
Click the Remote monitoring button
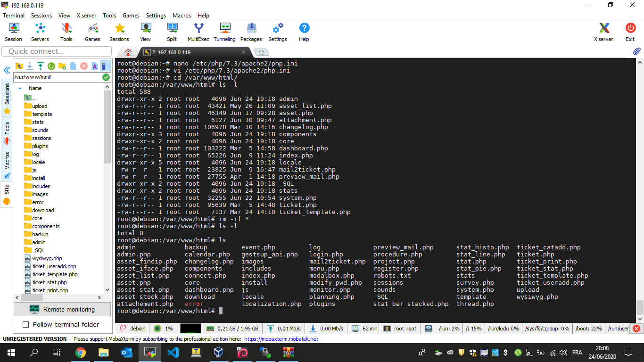click(x=62, y=309)
